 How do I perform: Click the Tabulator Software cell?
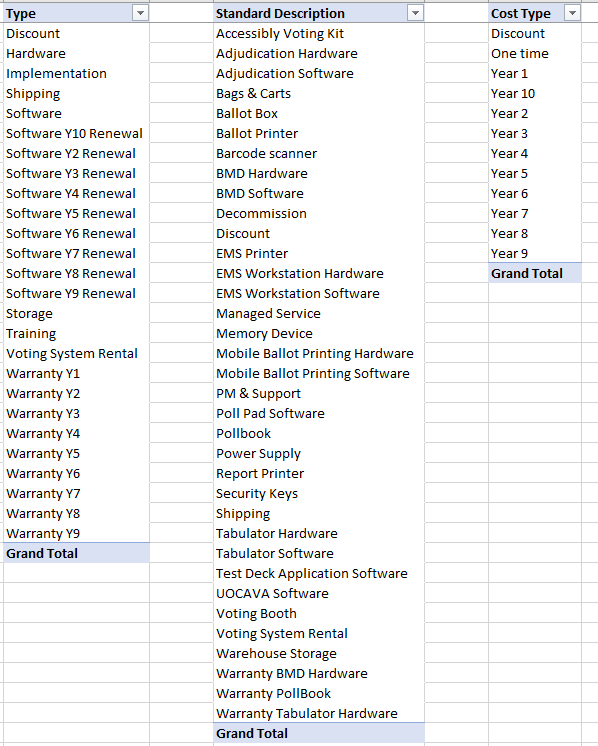tap(319, 553)
